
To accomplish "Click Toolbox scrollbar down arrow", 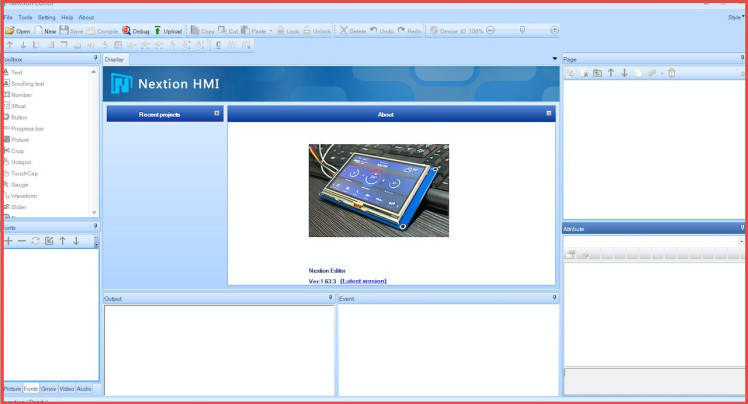I will [x=94, y=212].
